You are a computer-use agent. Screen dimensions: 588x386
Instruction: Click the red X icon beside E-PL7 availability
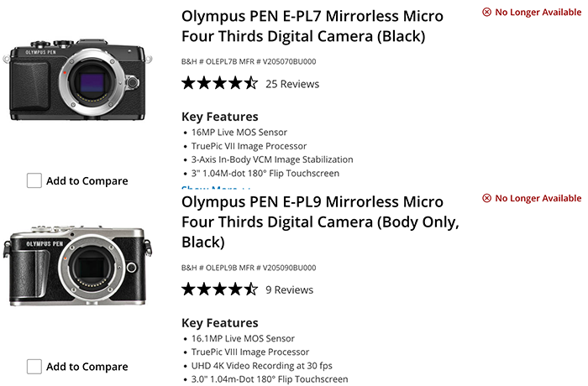(x=487, y=13)
